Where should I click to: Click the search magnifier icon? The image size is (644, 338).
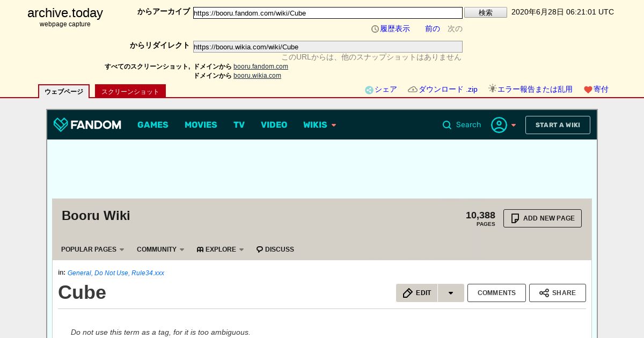tap(447, 125)
